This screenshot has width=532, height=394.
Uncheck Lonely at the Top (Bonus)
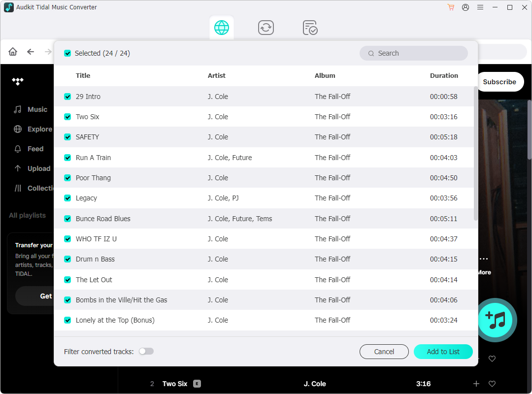coord(67,320)
